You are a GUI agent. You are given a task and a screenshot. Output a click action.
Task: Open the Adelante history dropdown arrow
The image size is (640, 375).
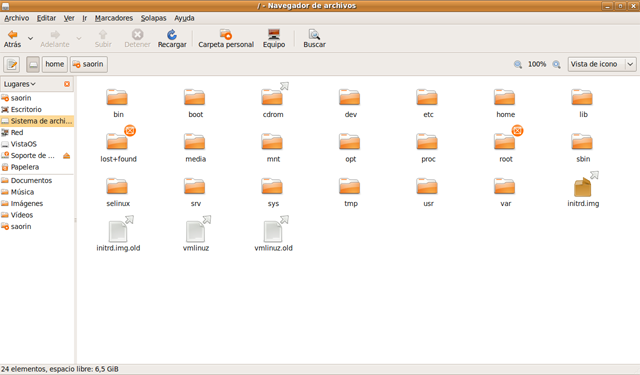point(79,38)
